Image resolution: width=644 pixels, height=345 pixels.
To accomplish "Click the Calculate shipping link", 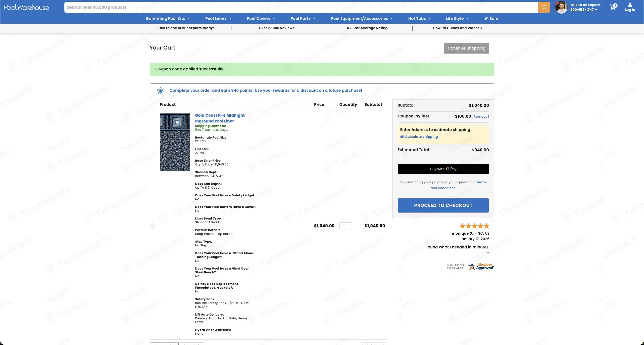I will [421, 137].
